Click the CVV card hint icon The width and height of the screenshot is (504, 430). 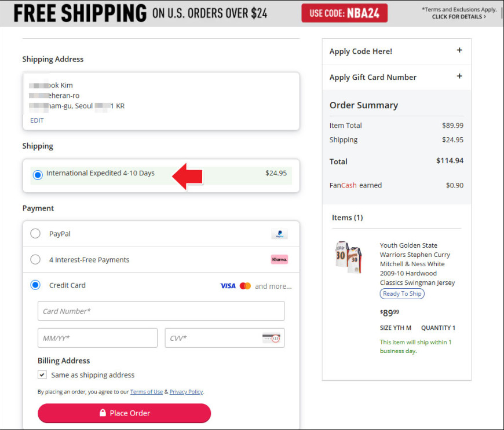tap(271, 338)
